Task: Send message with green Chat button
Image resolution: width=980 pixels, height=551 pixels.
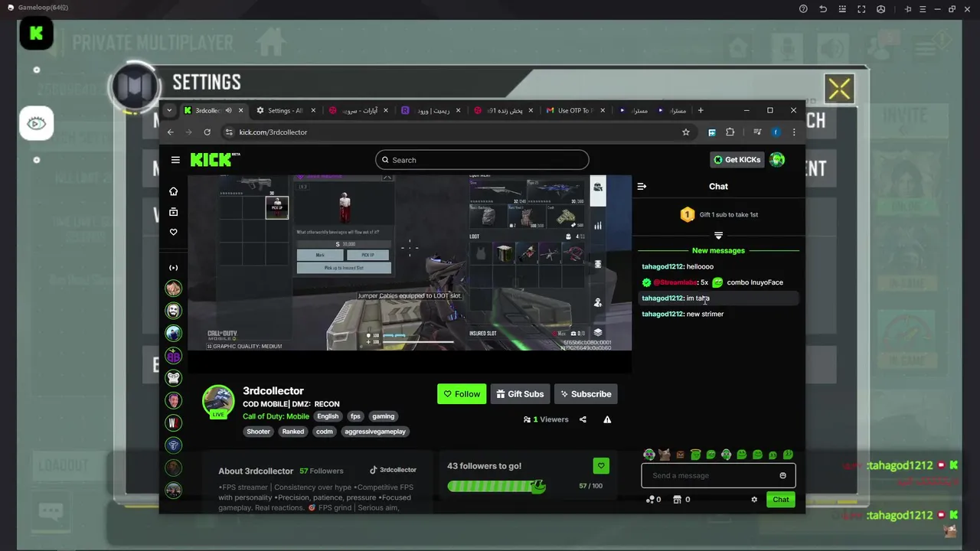Action: click(x=780, y=499)
